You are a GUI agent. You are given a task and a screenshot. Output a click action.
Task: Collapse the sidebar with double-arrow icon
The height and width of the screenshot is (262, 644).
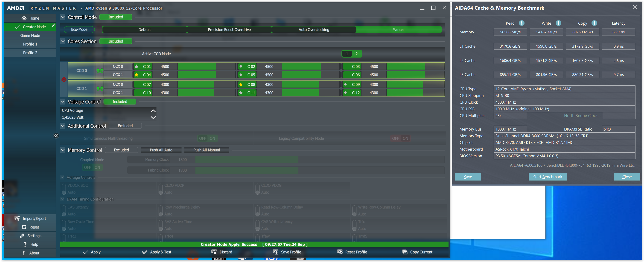pos(56,136)
